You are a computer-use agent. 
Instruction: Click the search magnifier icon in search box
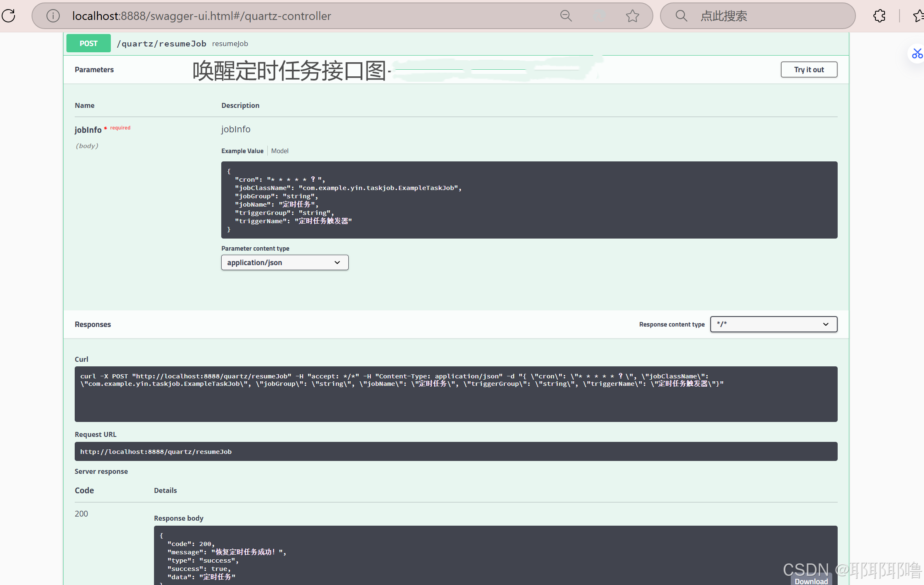(x=681, y=16)
